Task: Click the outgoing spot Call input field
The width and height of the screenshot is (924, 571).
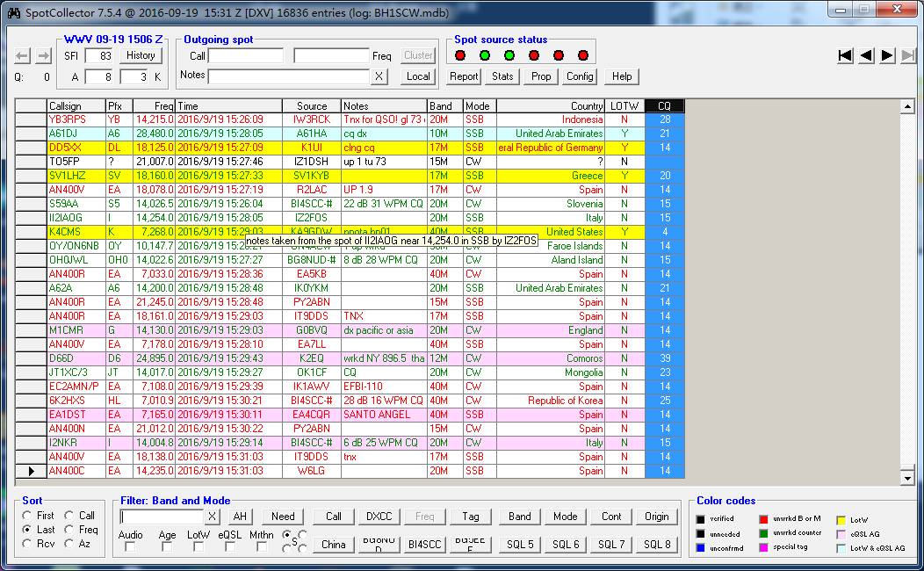Action: click(x=246, y=55)
